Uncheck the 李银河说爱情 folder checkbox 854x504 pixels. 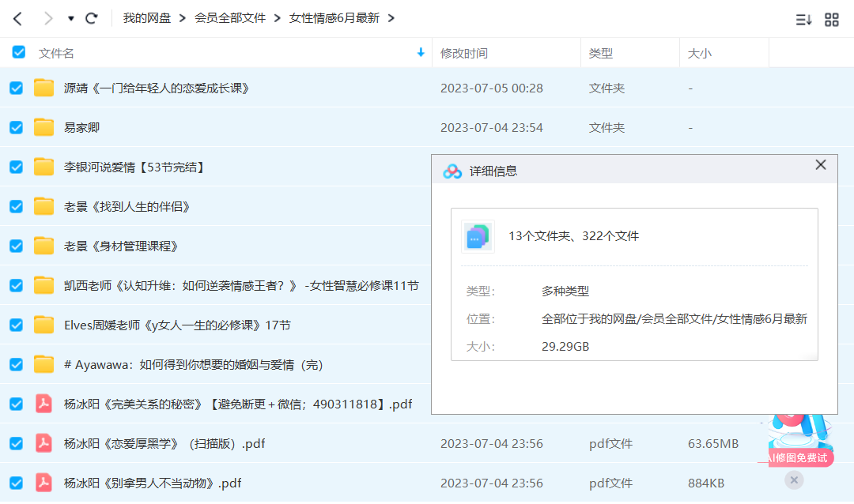pyautogui.click(x=16, y=167)
